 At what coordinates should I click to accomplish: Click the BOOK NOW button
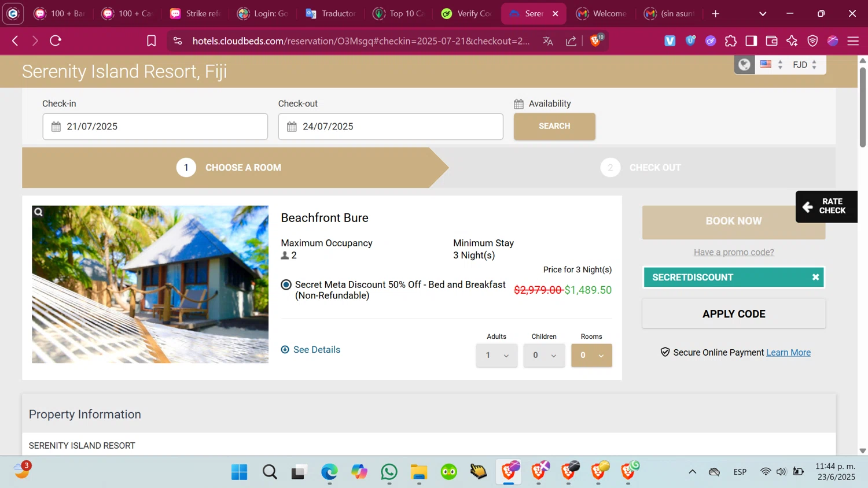tap(734, 221)
